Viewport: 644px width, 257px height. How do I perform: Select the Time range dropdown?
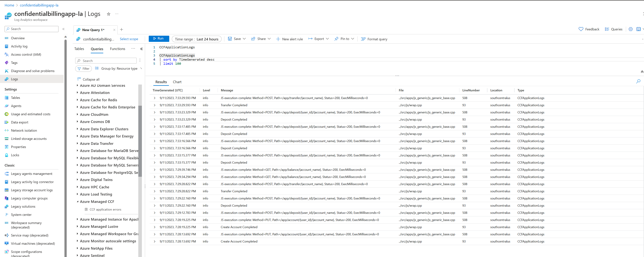click(196, 38)
